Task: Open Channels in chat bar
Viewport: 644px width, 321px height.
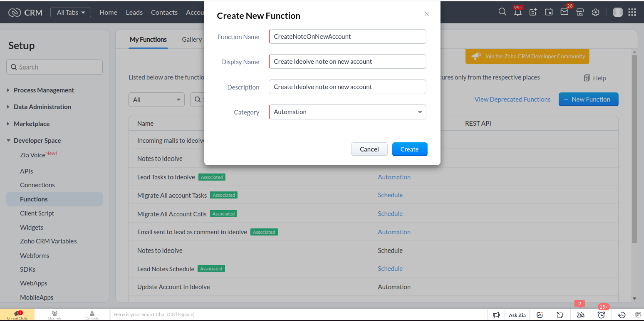Action: 54,315
